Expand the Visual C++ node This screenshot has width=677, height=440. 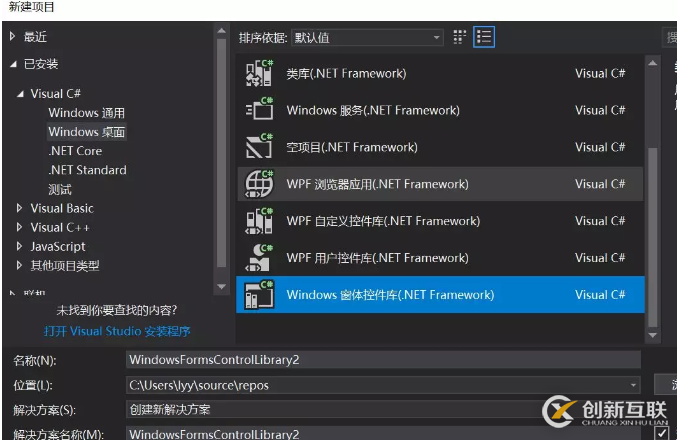[x=19, y=227]
